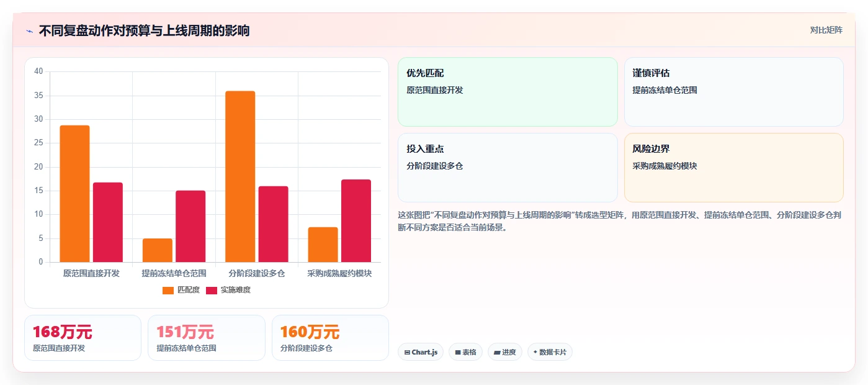Click the icon in the 进度 chip
The width and height of the screenshot is (868, 385).
click(x=497, y=353)
